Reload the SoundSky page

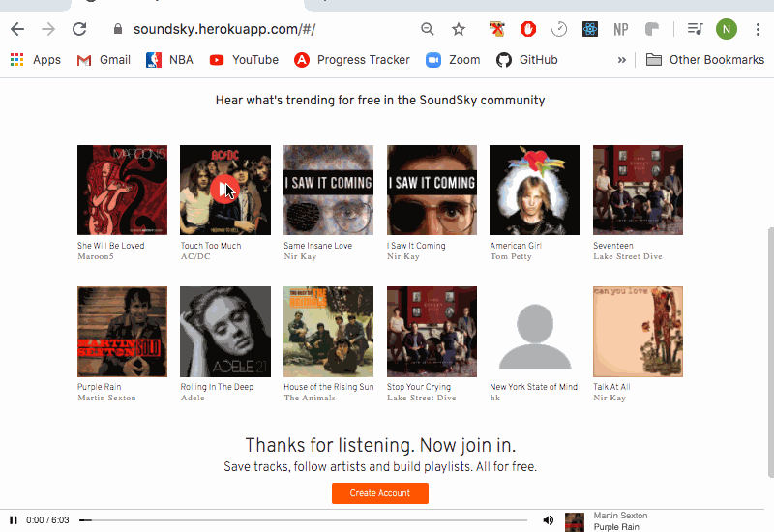(x=79, y=29)
